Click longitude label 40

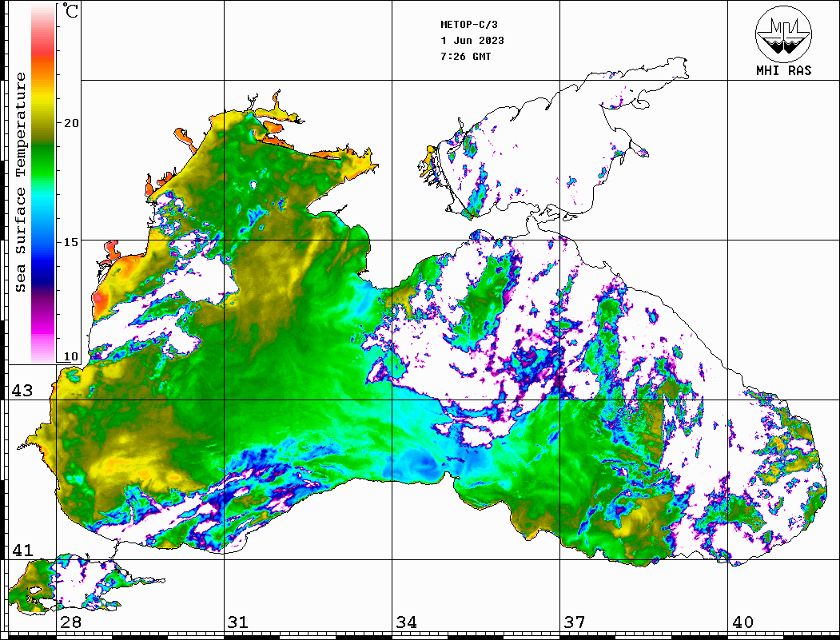tap(742, 622)
